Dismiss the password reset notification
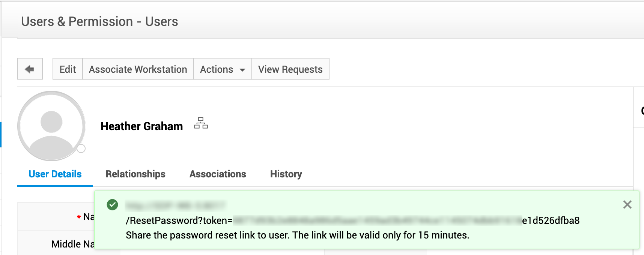Image resolution: width=644 pixels, height=255 pixels. click(627, 205)
